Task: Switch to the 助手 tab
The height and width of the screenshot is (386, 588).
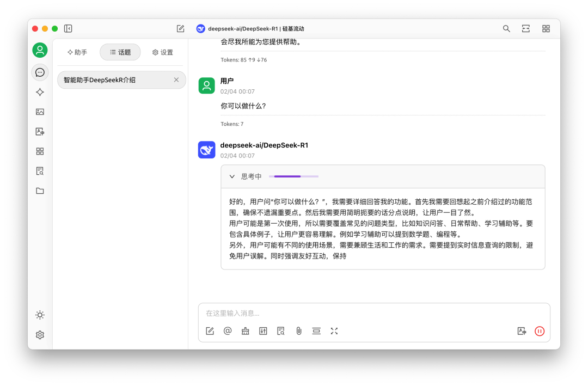Action: click(77, 52)
